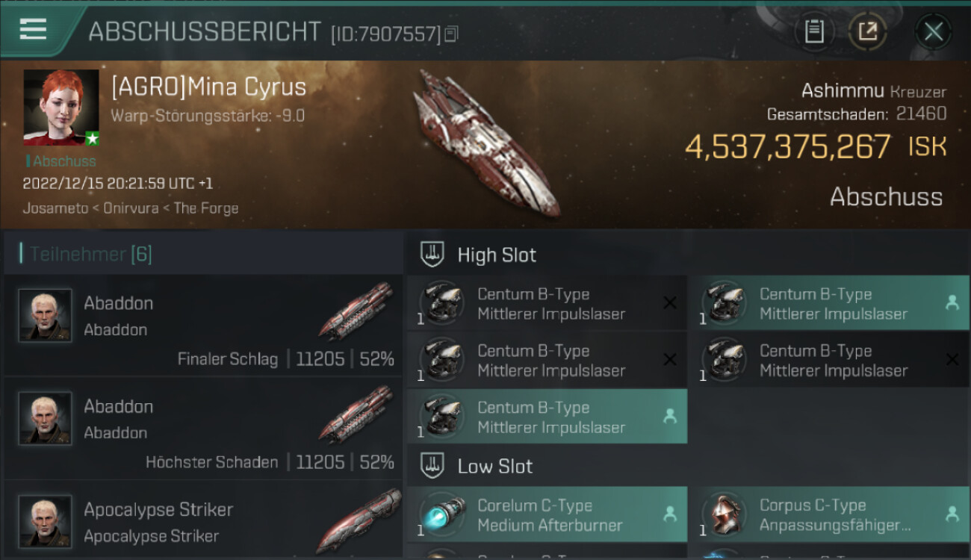Open the Teilnehmer [6] participants tab
971x560 pixels.
click(90, 254)
